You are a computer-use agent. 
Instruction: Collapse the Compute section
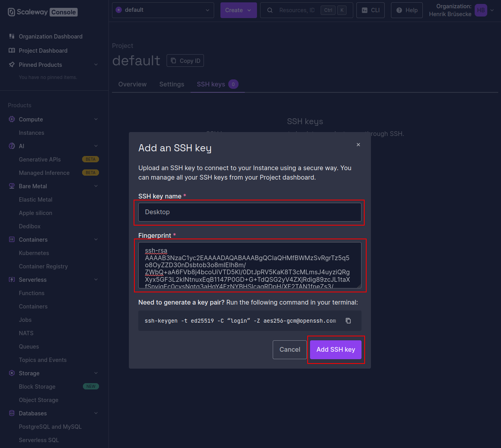(x=96, y=119)
